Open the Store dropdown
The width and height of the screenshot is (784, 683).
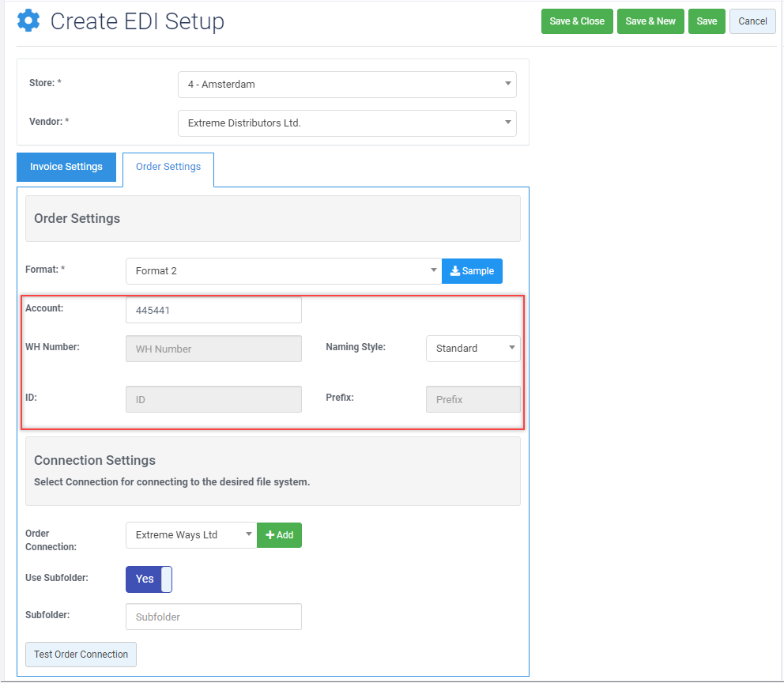click(x=347, y=85)
